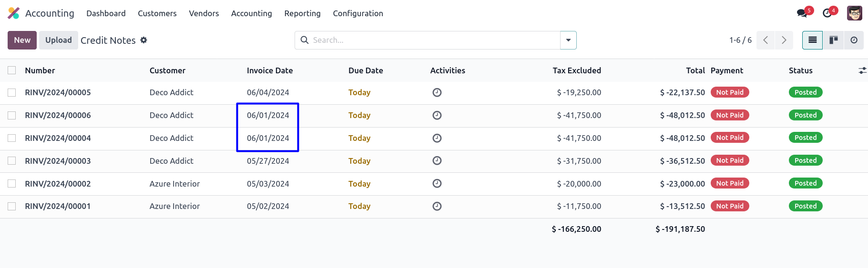Click activity clock for RINV/2024/00005

click(x=437, y=92)
